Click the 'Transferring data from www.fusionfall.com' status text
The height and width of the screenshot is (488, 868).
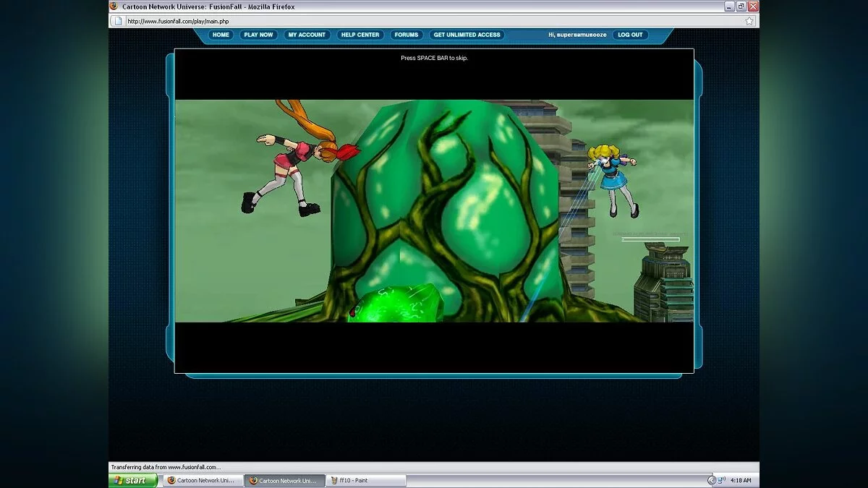click(x=166, y=467)
